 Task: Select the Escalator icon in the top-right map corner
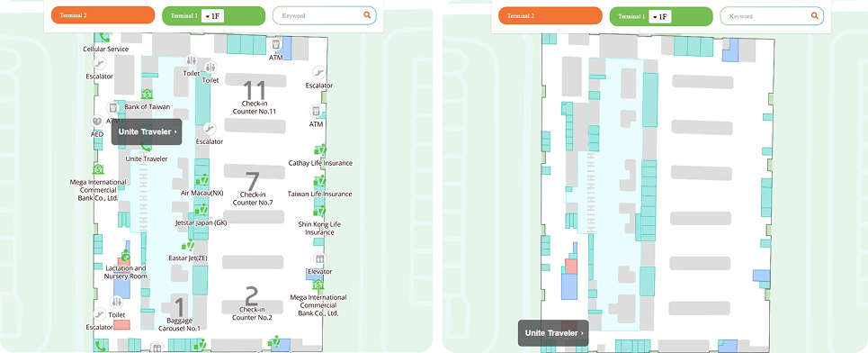click(318, 73)
